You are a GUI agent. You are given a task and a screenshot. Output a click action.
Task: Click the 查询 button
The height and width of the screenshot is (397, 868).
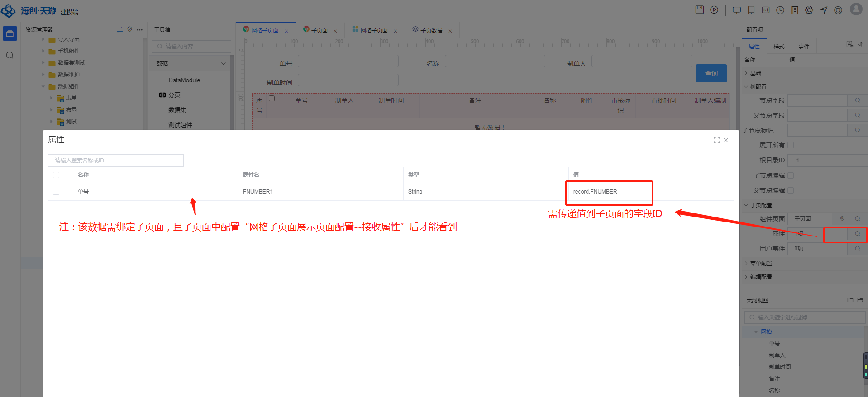[711, 73]
